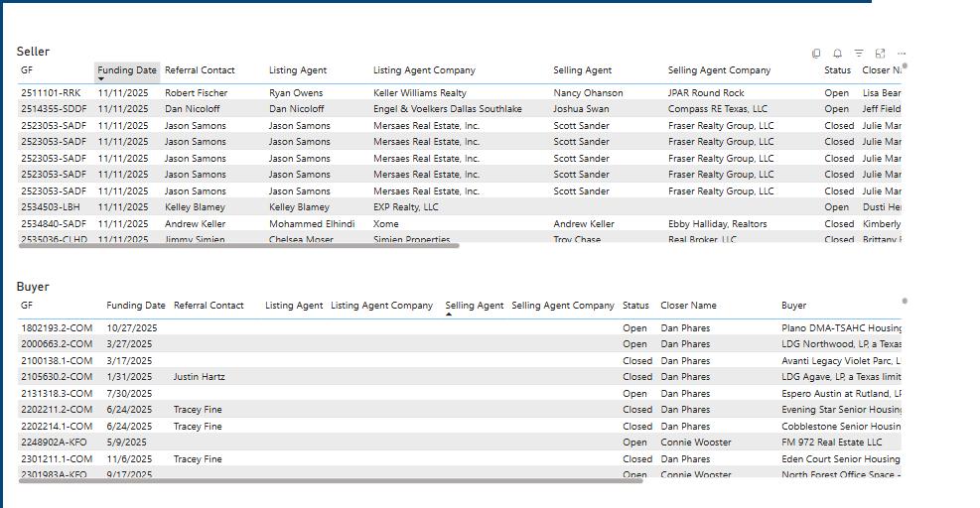980x508 pixels.
Task: Select the Seller visual title
Action: pos(33,52)
